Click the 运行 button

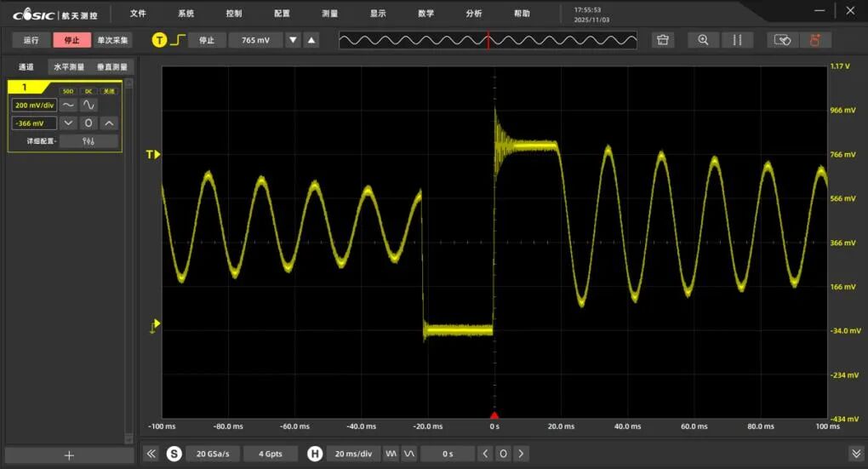pyautogui.click(x=31, y=40)
